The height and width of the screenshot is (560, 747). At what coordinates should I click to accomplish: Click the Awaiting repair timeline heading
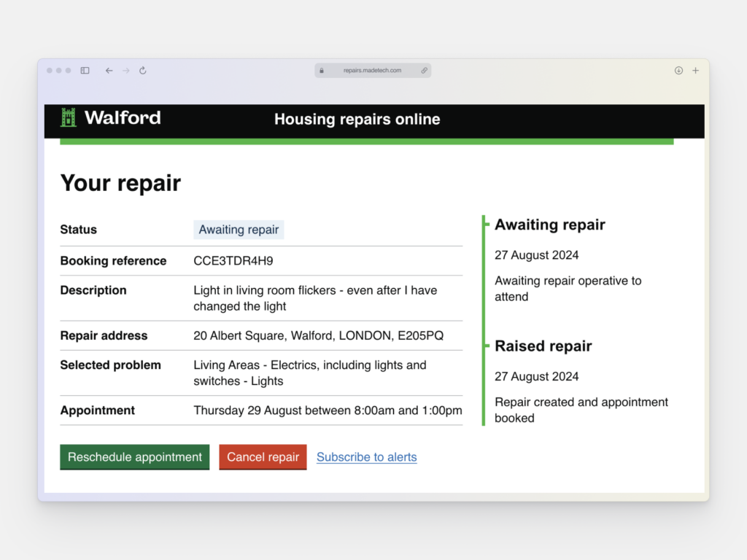(x=550, y=225)
